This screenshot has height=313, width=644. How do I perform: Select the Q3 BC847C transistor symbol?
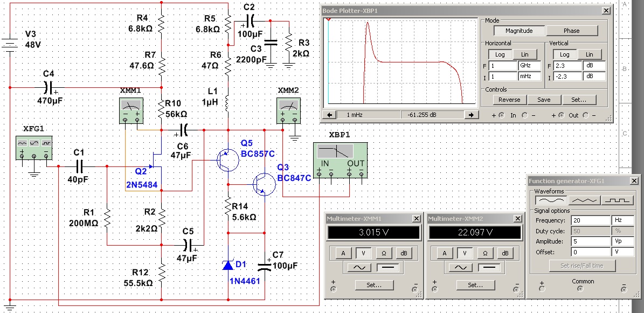coord(264,184)
